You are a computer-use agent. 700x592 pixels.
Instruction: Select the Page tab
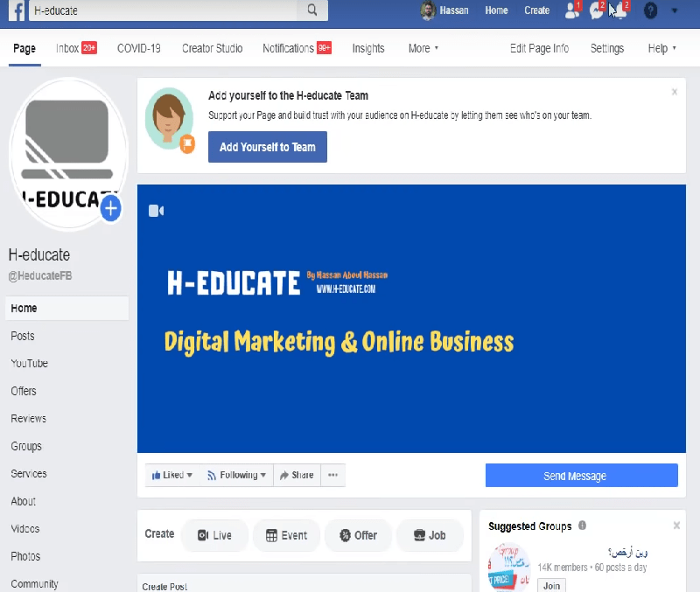coord(24,48)
